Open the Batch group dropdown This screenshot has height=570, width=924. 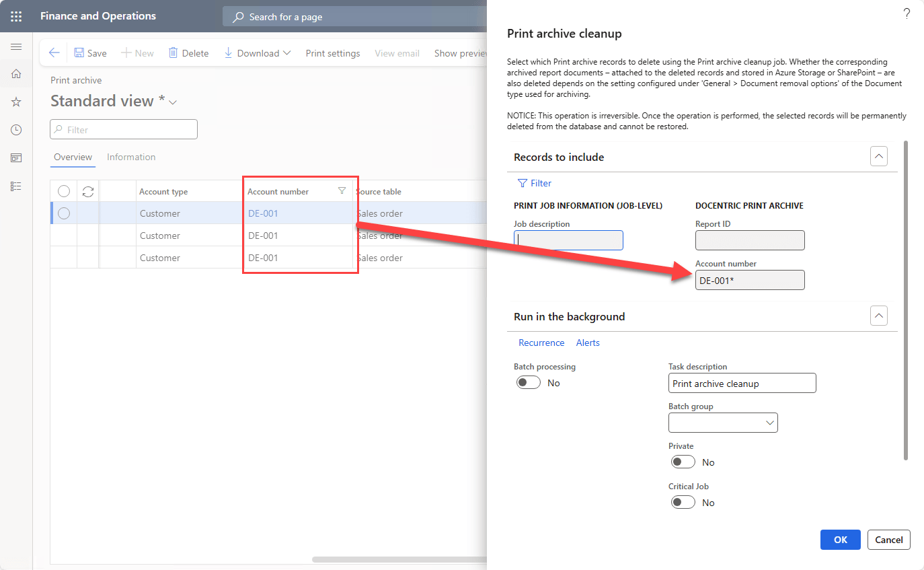click(769, 423)
